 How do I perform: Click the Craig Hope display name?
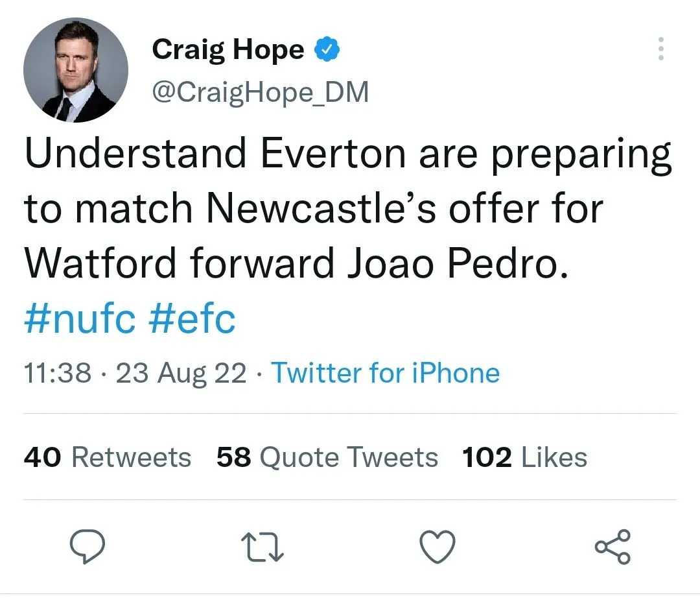pyautogui.click(x=228, y=50)
